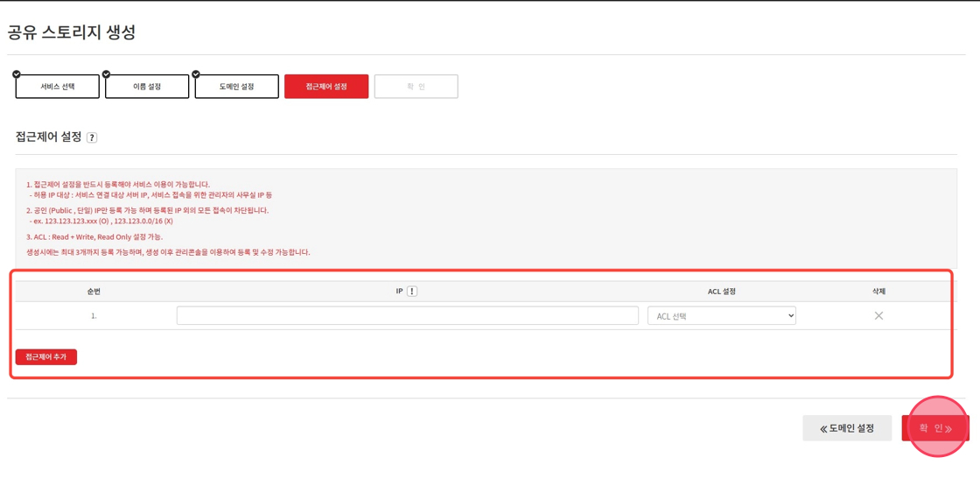Select the 도메인 설정 step tab

pos(237,87)
